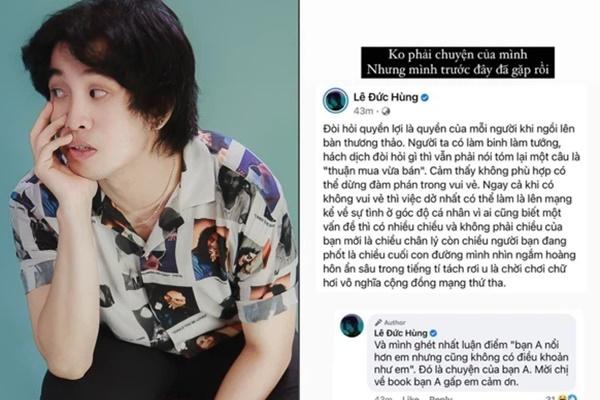View the reaction count number on the comment
This screenshot has width=600, height=400.
click(551, 398)
